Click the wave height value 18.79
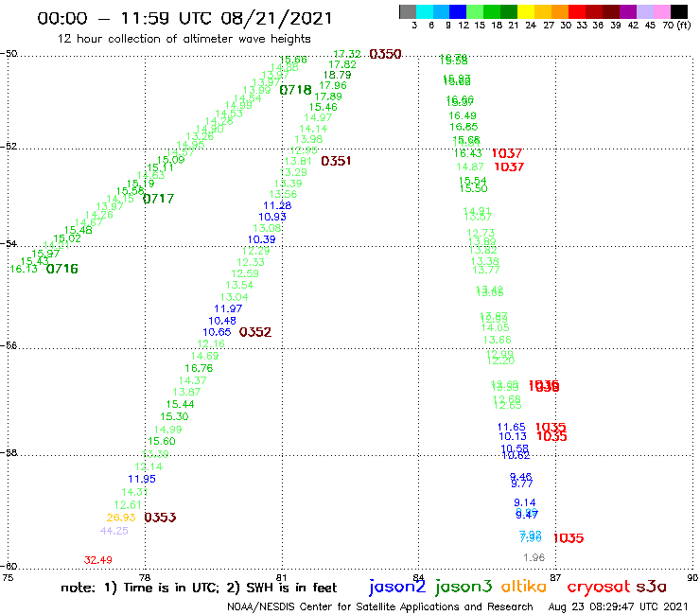 337,75
